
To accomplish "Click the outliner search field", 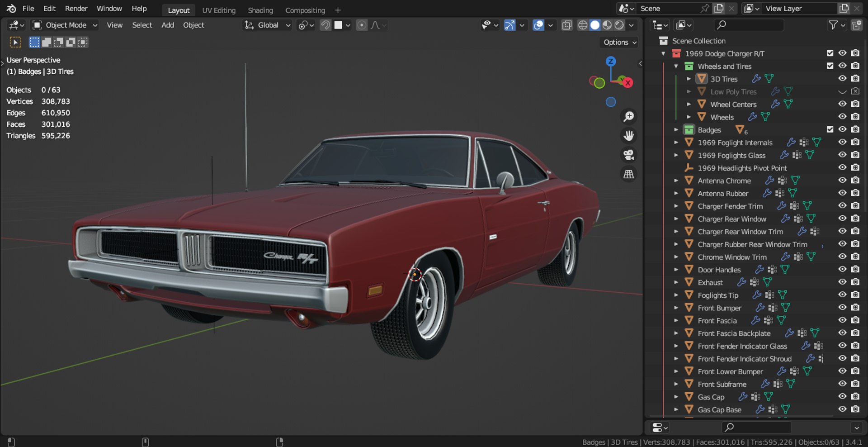I will [749, 25].
